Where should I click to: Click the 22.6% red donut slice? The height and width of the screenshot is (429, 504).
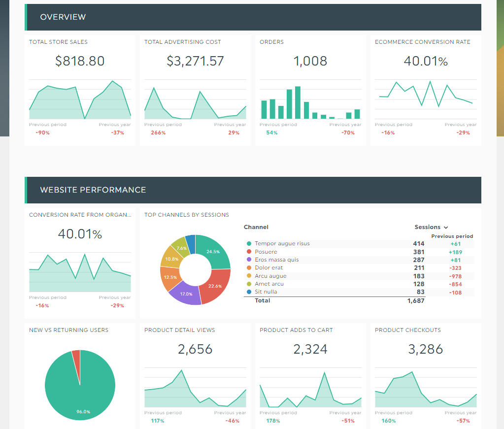click(x=216, y=287)
